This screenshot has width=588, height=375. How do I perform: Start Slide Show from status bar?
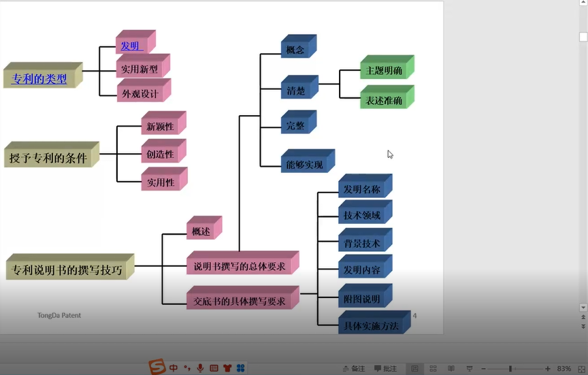(x=469, y=369)
